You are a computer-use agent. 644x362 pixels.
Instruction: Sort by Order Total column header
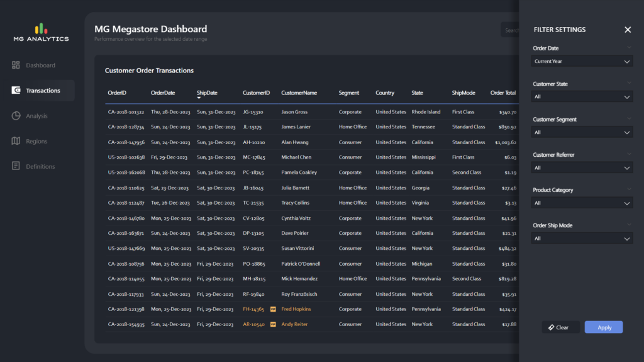tap(503, 93)
